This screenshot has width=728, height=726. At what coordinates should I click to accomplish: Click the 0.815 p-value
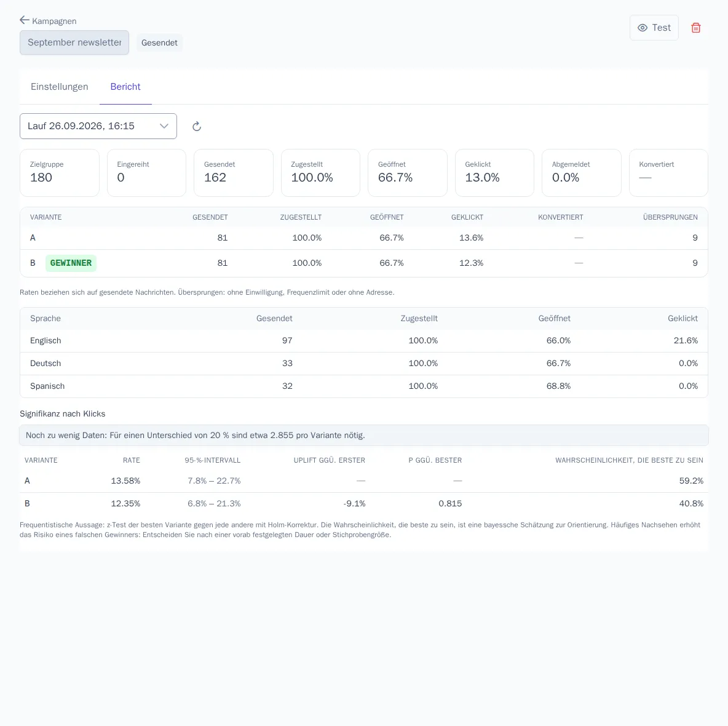point(450,503)
